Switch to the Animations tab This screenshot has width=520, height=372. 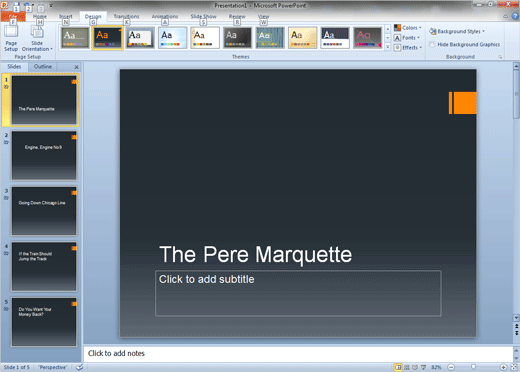pos(165,16)
